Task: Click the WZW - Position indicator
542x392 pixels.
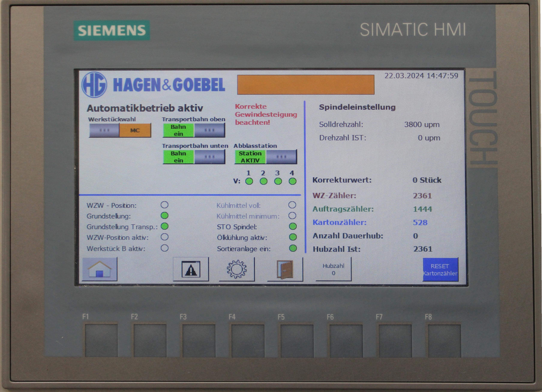Action: coord(164,205)
